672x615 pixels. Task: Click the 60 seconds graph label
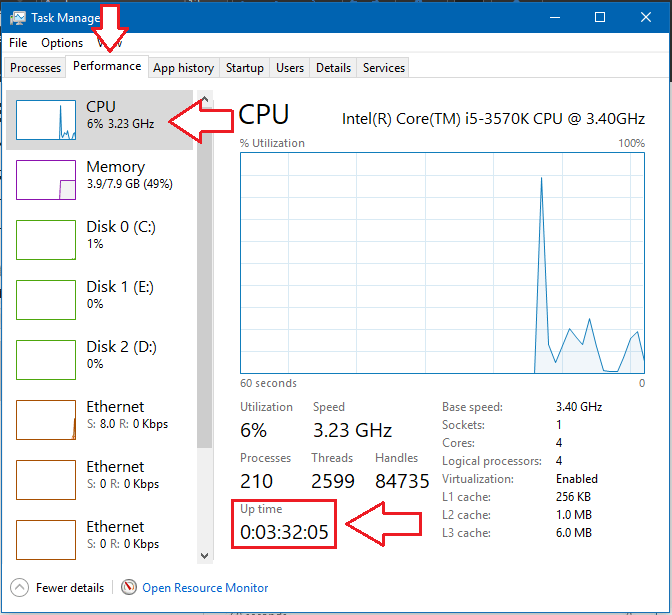coord(268,383)
